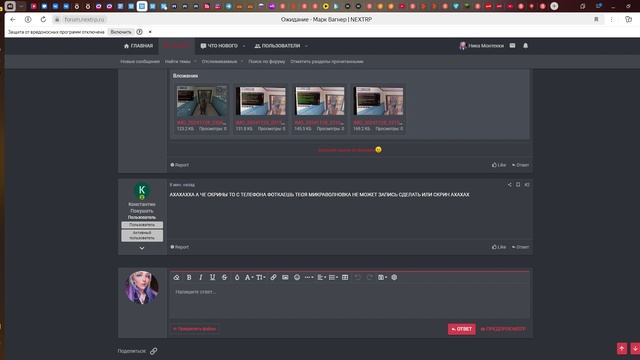Click the find threads sub-navigation link
640x360 pixels.
(178, 62)
